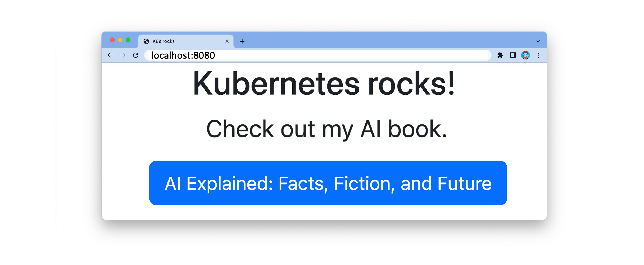The height and width of the screenshot is (265, 644).
Task: Open the three-dot Chrome menu
Action: coord(538,55)
